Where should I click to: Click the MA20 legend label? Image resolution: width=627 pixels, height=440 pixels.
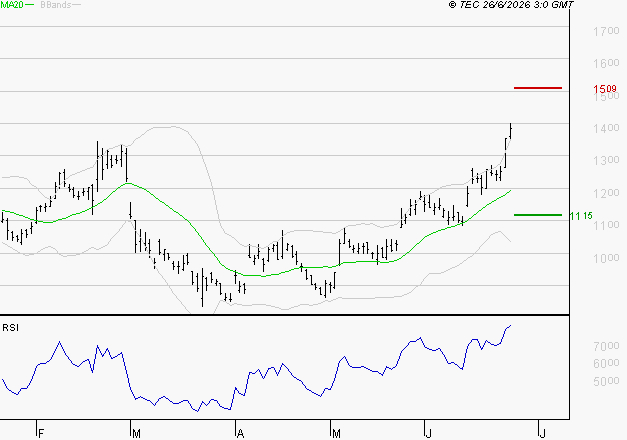click(x=12, y=4)
